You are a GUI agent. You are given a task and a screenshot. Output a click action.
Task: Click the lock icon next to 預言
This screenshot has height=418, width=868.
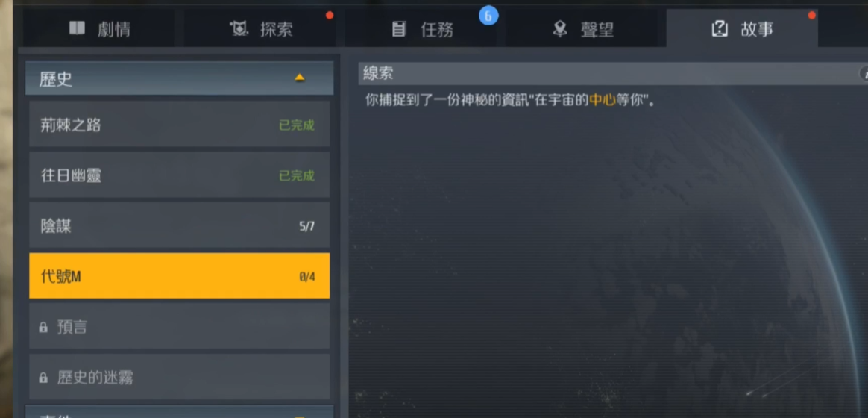coord(43,328)
